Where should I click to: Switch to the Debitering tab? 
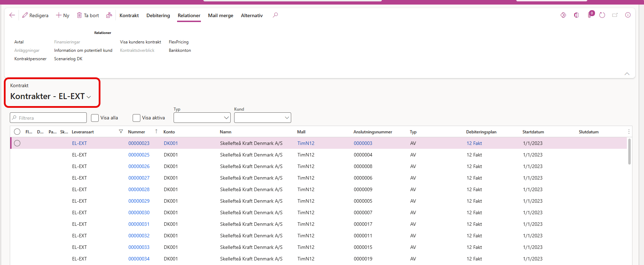[158, 15]
